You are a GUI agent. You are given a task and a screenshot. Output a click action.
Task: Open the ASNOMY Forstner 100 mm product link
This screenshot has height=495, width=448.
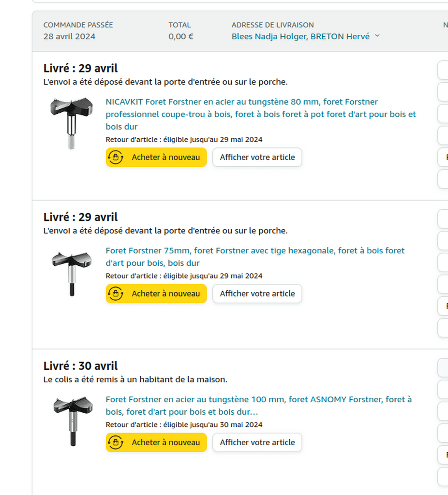258,406
